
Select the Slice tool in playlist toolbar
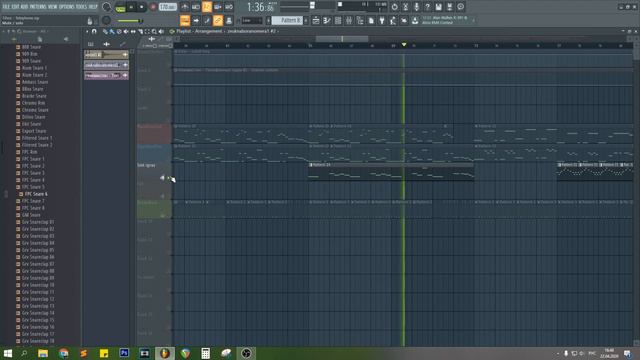pos(140,31)
